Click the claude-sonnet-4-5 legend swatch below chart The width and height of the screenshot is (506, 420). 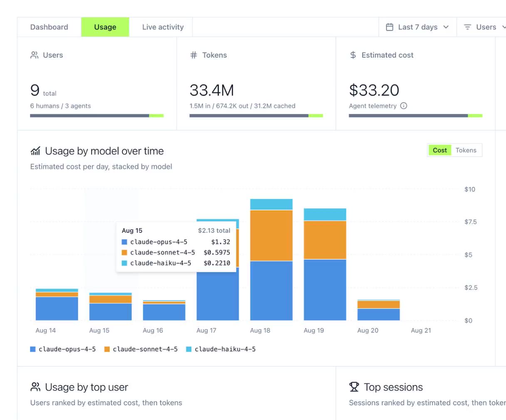click(x=107, y=349)
